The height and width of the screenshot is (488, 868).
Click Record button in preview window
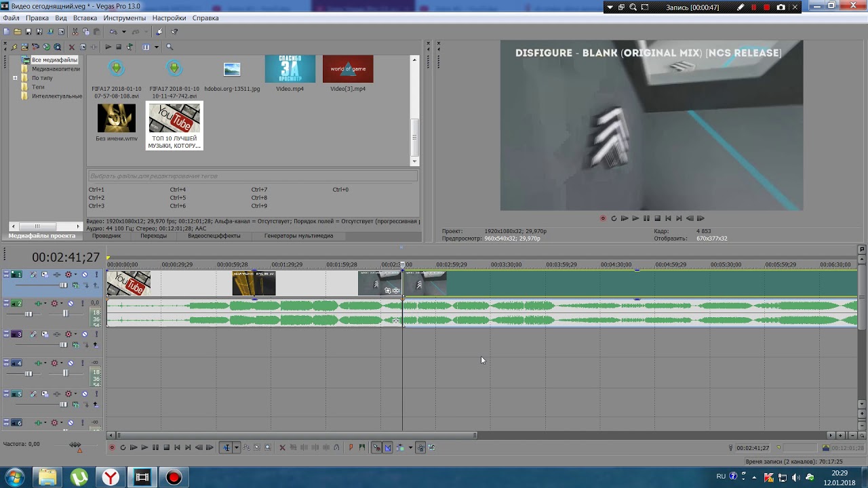point(603,218)
